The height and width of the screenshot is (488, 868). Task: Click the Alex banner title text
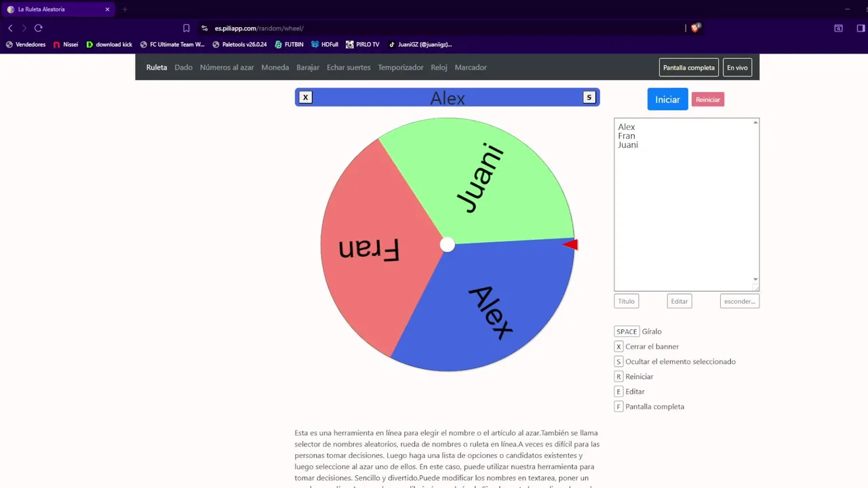point(448,98)
